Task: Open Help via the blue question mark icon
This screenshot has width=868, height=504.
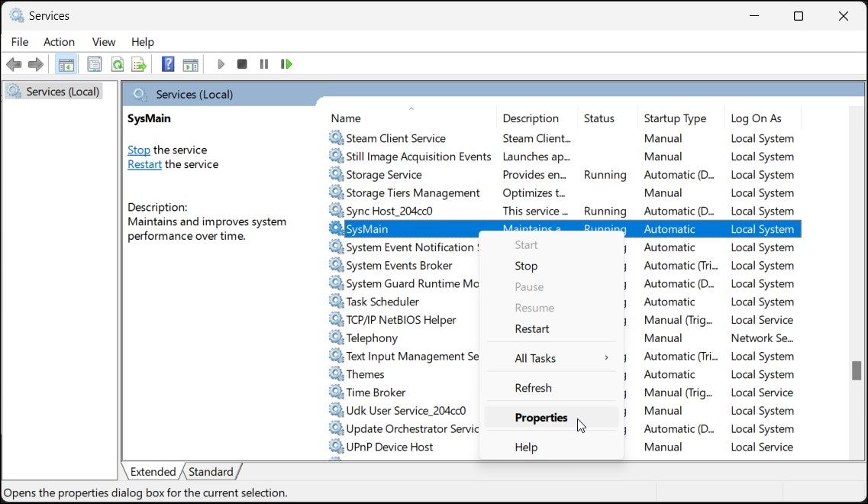Action: click(x=168, y=64)
